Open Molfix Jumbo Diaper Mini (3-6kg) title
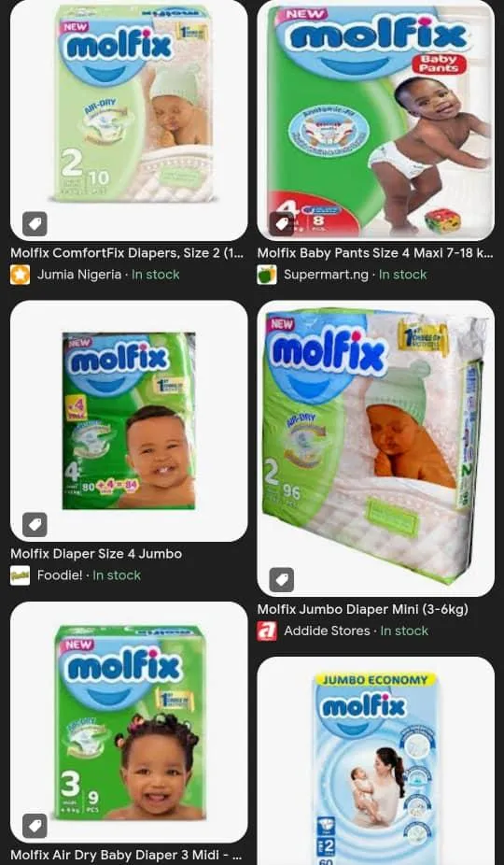This screenshot has width=504, height=865. coord(363,610)
